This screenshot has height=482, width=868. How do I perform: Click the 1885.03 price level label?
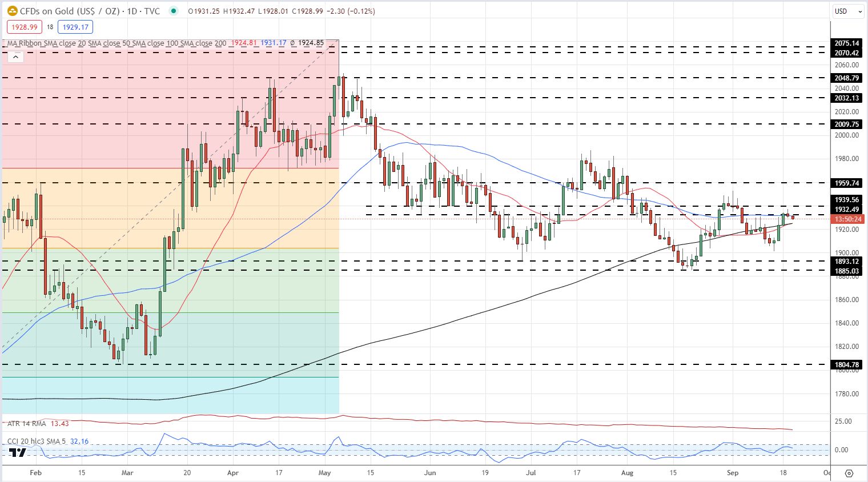[847, 271]
